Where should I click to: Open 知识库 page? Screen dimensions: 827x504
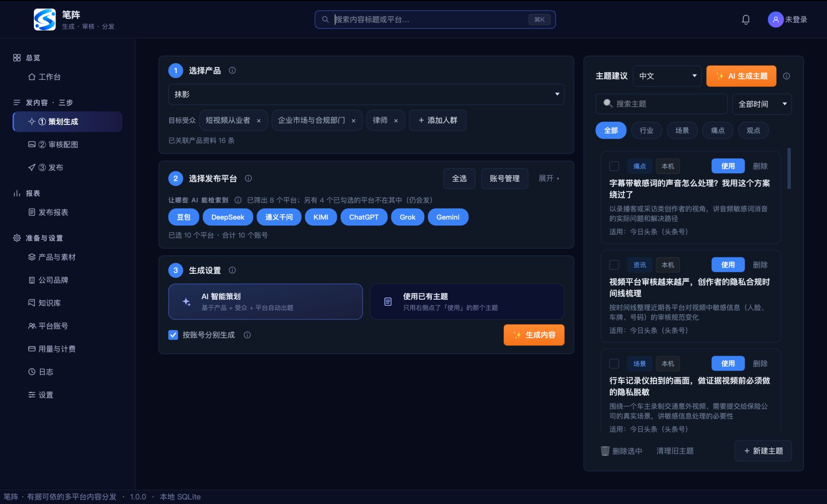[67, 303]
